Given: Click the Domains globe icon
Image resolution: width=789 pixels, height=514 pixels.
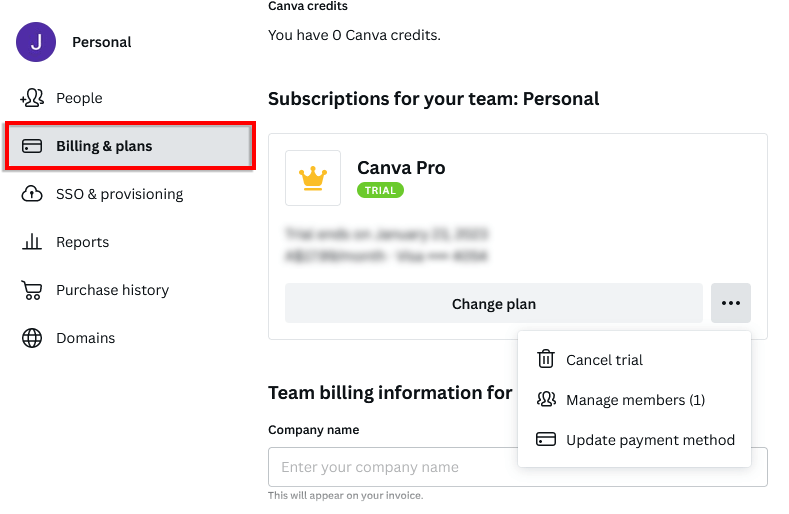Looking at the screenshot, I should [x=32, y=338].
